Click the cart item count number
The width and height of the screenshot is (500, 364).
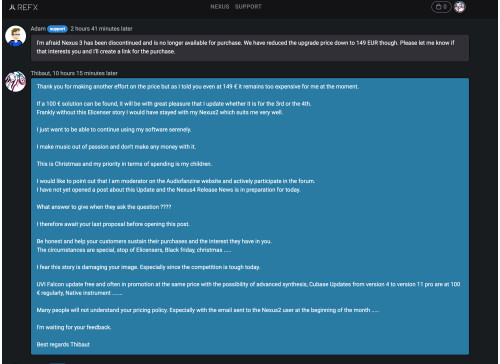(445, 7)
